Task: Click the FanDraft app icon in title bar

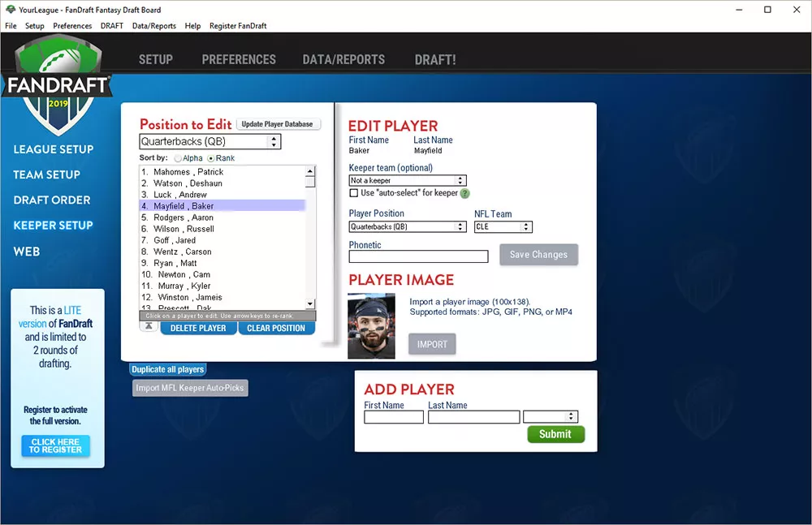Action: (x=11, y=9)
